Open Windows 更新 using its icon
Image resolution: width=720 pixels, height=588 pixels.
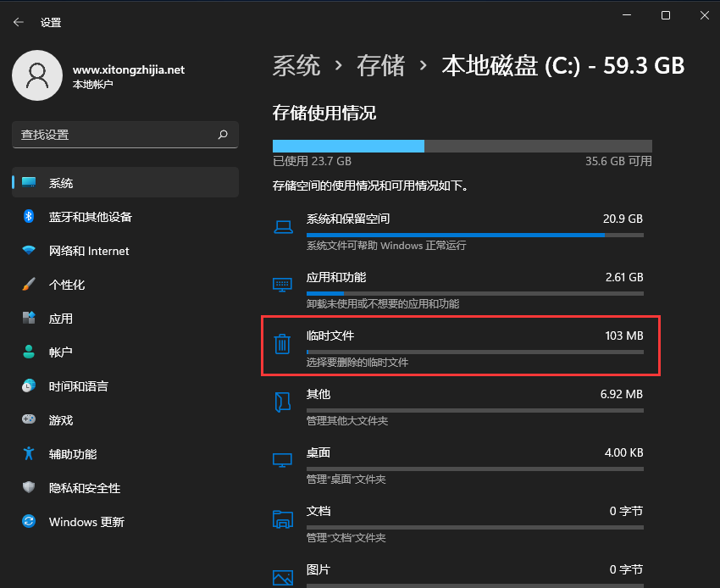[x=28, y=522]
